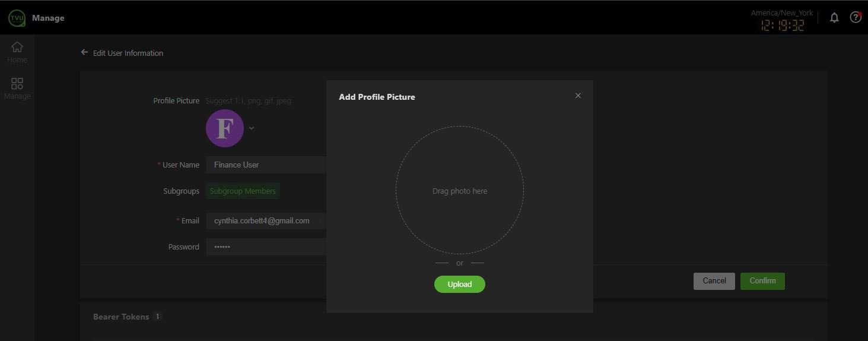Open the Home sidebar icon
The height and width of the screenshot is (341, 868).
click(x=17, y=46)
